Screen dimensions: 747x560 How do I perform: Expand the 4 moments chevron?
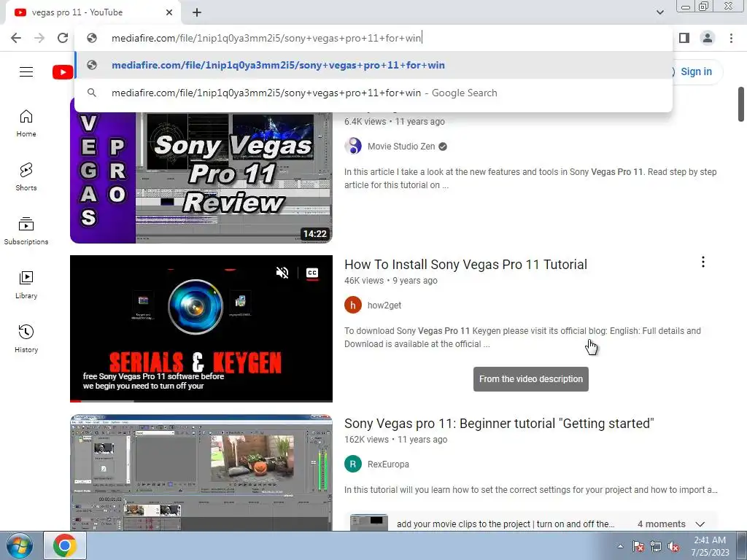coord(700,524)
